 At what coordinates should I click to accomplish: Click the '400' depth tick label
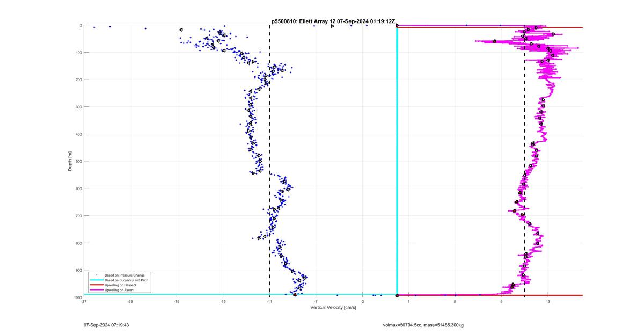[78, 134]
